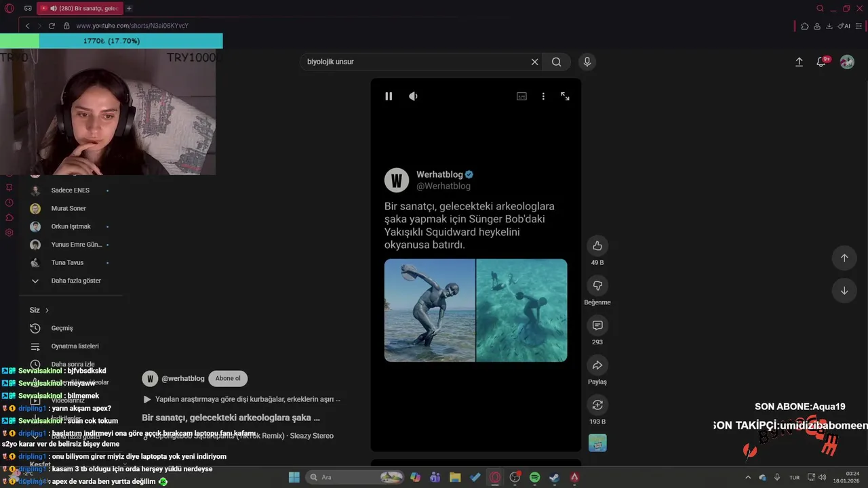Clear the search box text

[534, 62]
